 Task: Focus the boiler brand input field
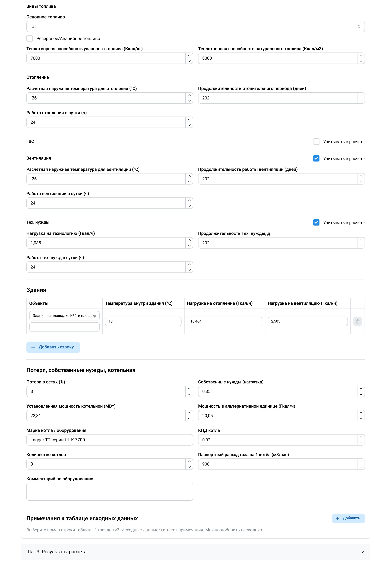pos(110,440)
